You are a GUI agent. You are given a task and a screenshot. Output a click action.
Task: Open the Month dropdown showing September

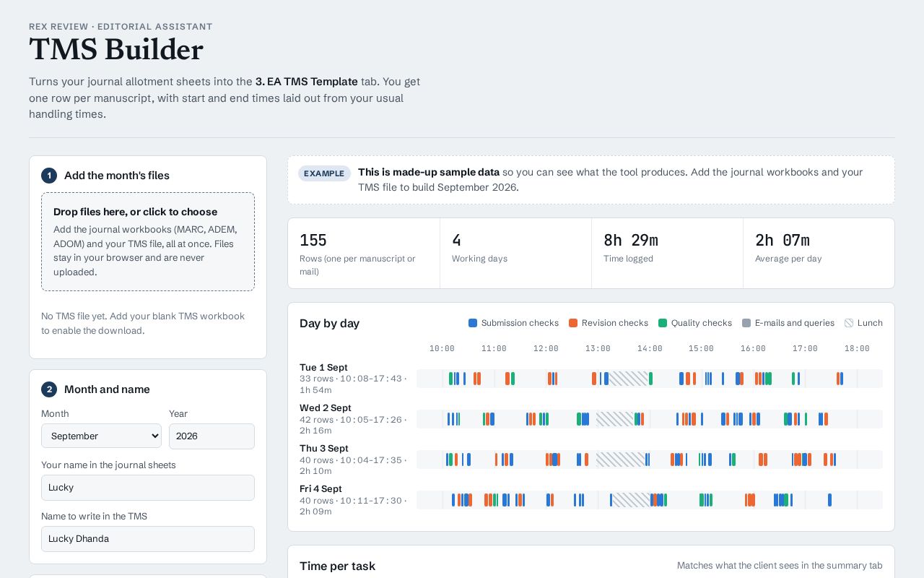(x=102, y=436)
